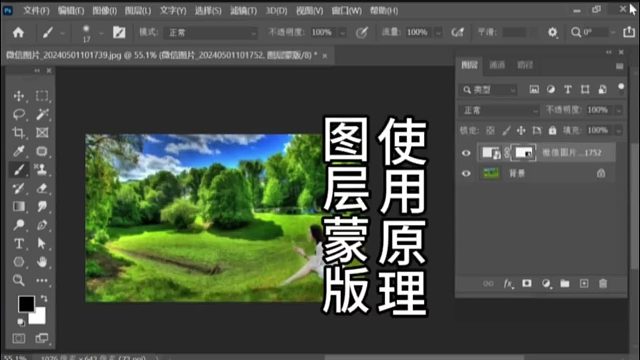Select the layer mask thumbnail

524,153
